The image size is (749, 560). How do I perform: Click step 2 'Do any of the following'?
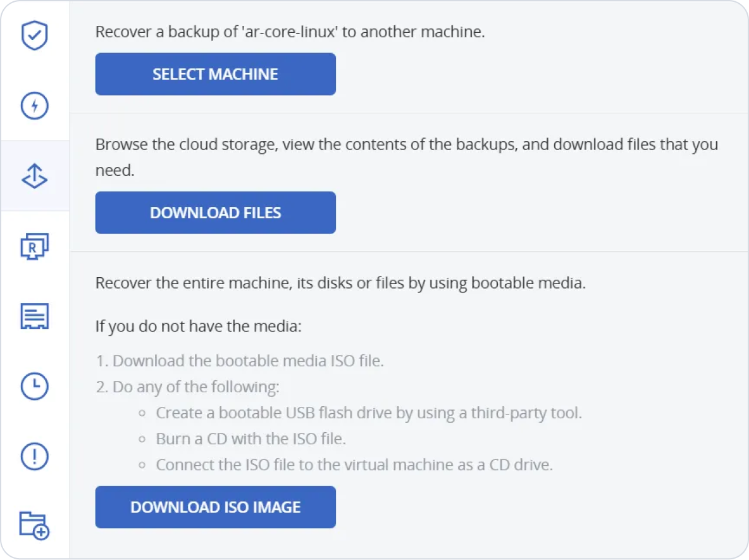(x=187, y=387)
